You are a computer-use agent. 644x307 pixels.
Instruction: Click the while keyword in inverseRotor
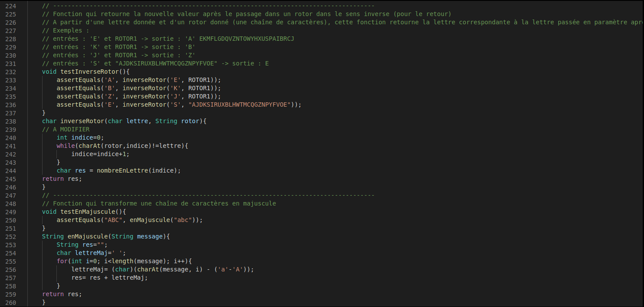[66, 146]
